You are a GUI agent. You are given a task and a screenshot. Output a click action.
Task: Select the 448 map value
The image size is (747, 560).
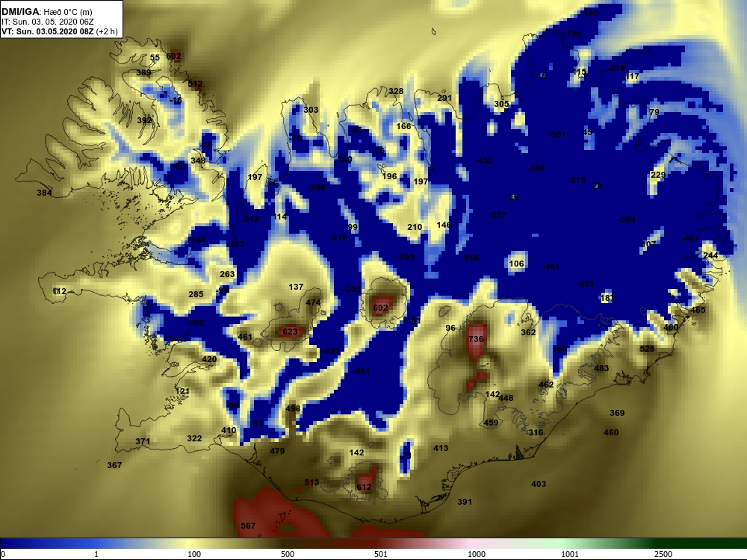point(506,398)
